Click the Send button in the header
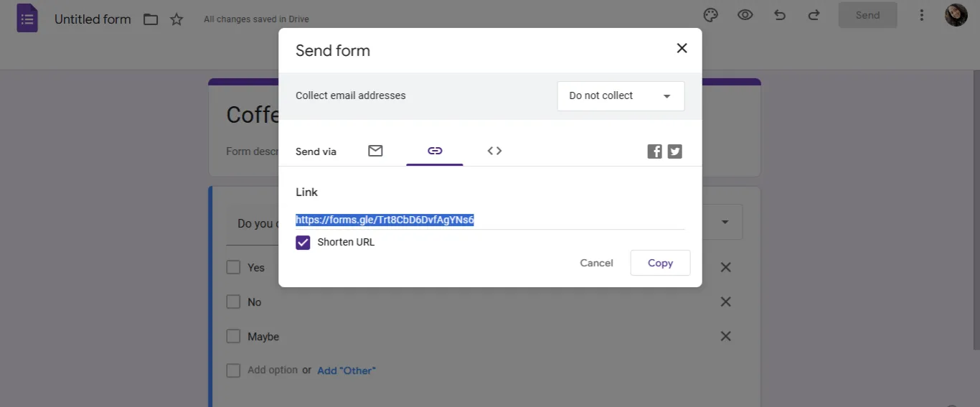980x407 pixels. [867, 15]
